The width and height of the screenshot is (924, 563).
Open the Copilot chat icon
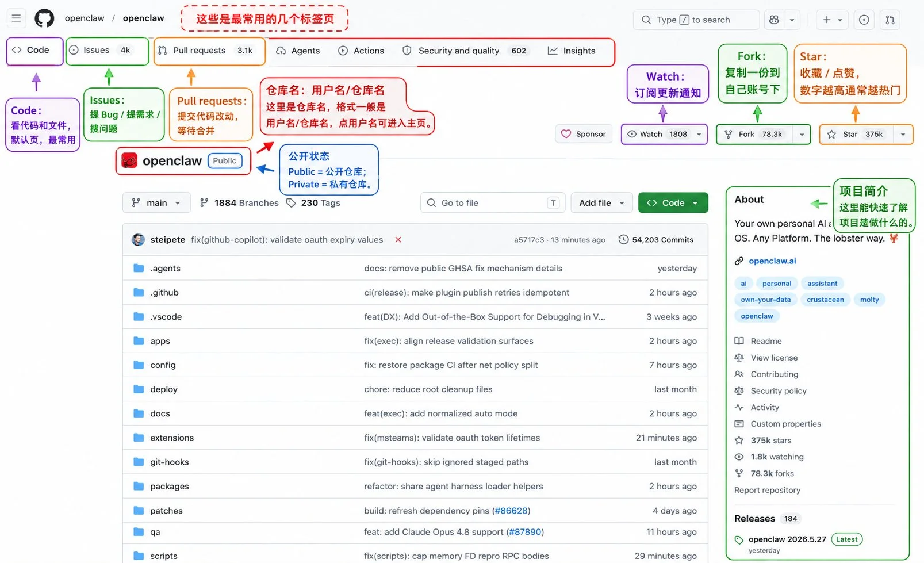coord(774,20)
